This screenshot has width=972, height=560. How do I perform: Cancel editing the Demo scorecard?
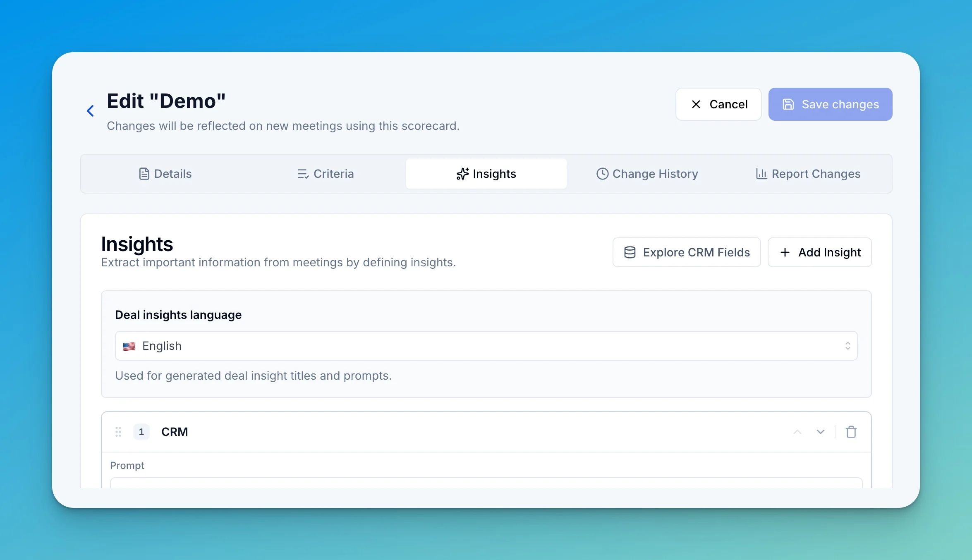(x=718, y=104)
